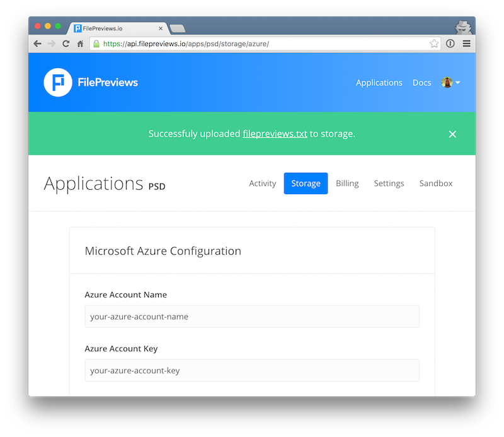Switch to the Billing tab

click(x=347, y=184)
